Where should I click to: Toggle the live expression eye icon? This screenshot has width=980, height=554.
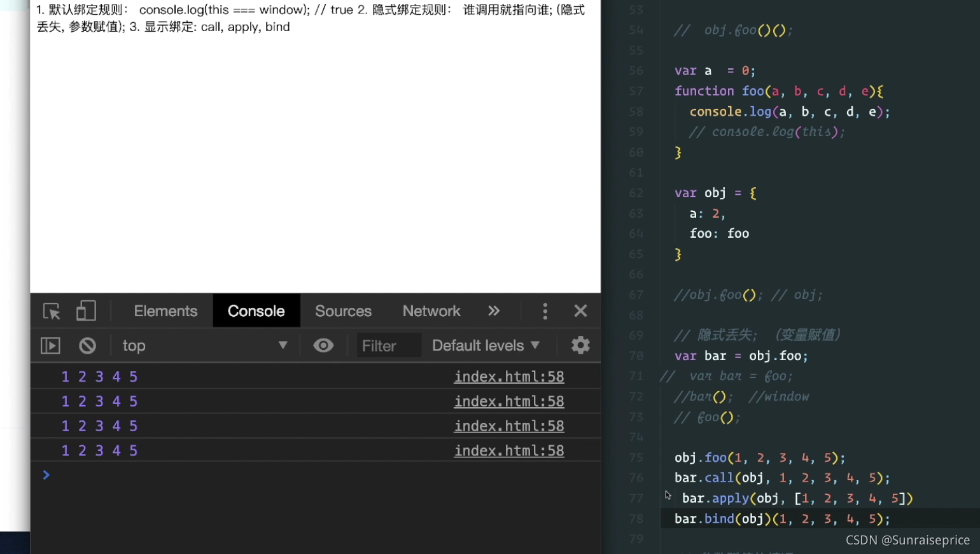coord(323,345)
